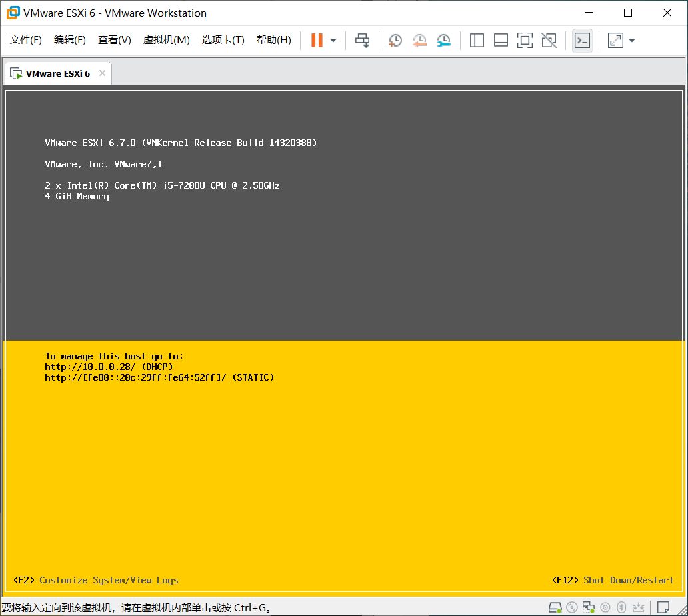The height and width of the screenshot is (616, 688).
Task: Maximize the VMware Workstation window
Action: (628, 13)
